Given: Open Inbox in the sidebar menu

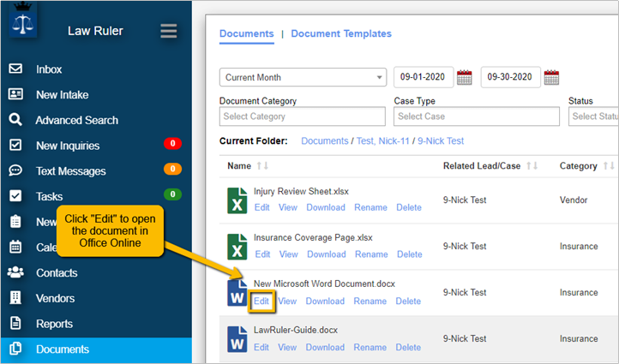Looking at the screenshot, I should click(x=49, y=69).
